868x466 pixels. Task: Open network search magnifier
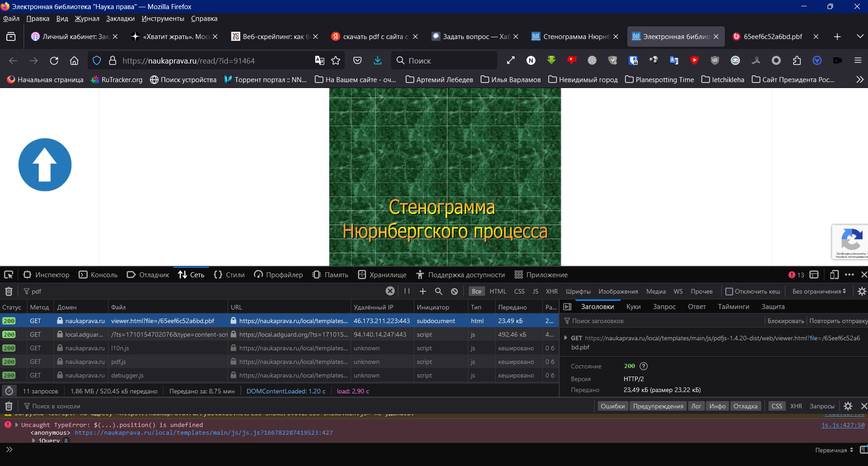[439, 291]
